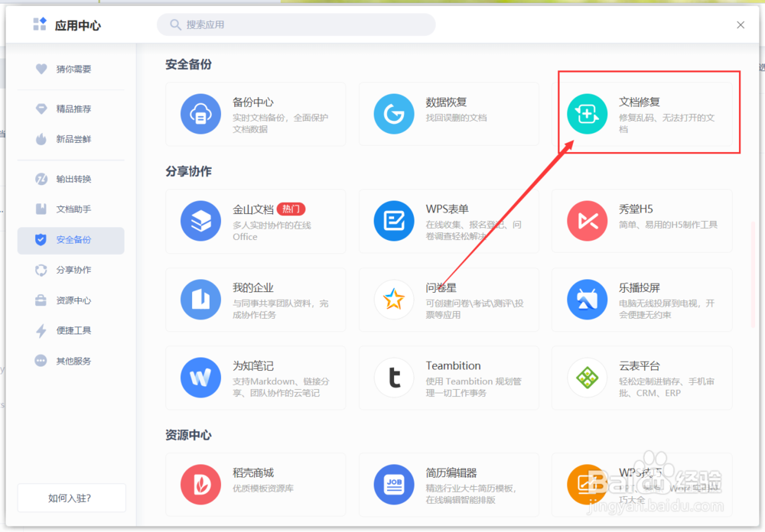The height and width of the screenshot is (532, 765).
Task: Click the 稻壳商城 title text
Action: tap(252, 472)
